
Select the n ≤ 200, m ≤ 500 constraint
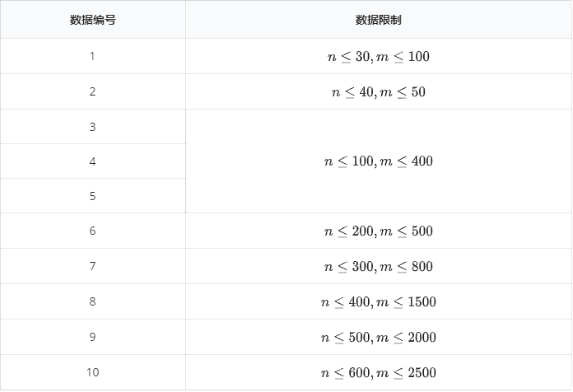click(x=379, y=231)
